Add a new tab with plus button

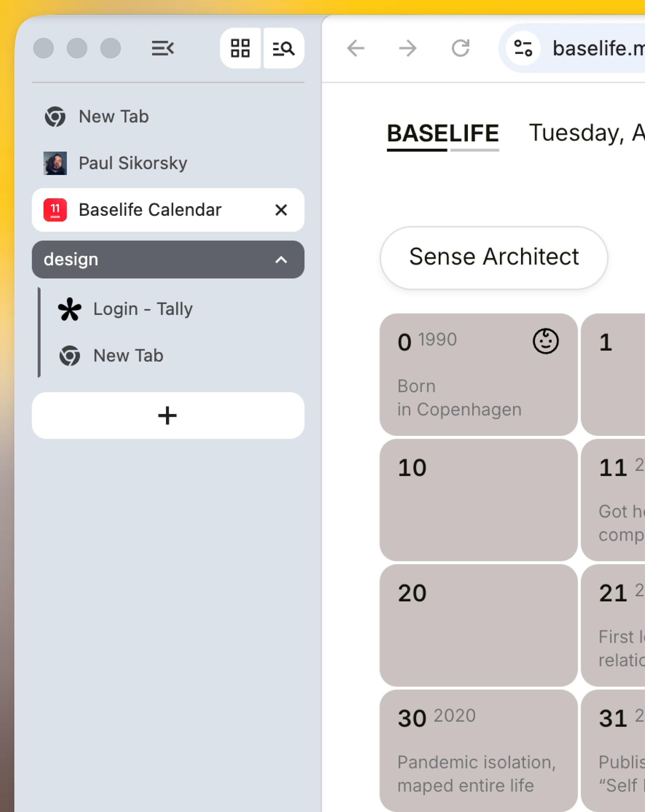click(168, 416)
